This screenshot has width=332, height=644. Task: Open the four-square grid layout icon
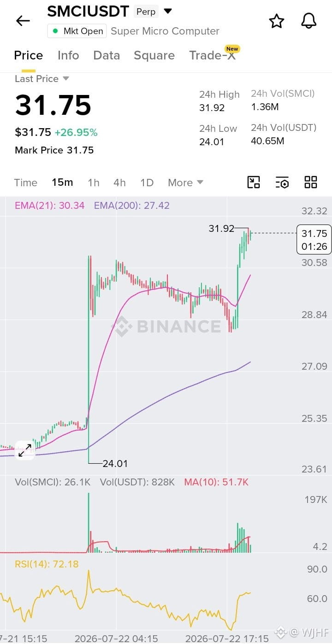coord(311,182)
